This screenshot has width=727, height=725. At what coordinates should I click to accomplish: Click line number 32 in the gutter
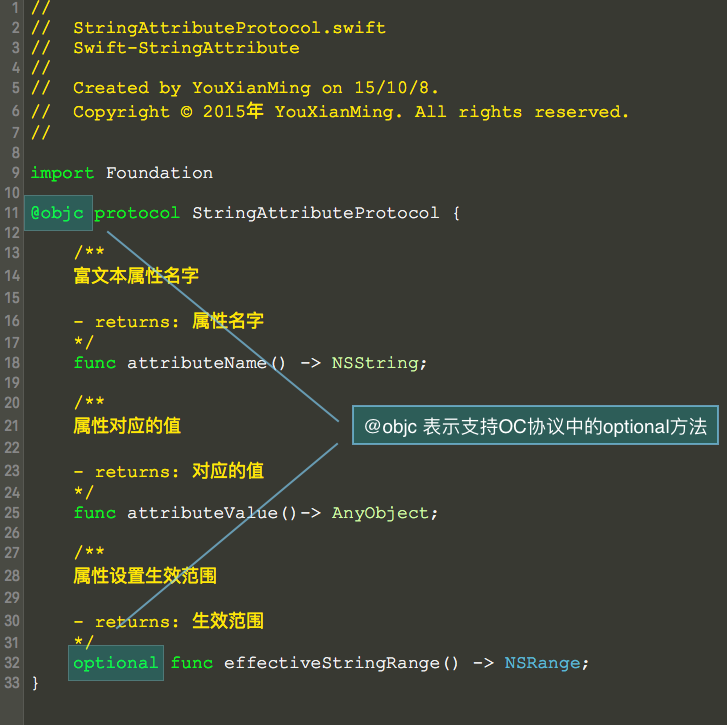point(12,663)
